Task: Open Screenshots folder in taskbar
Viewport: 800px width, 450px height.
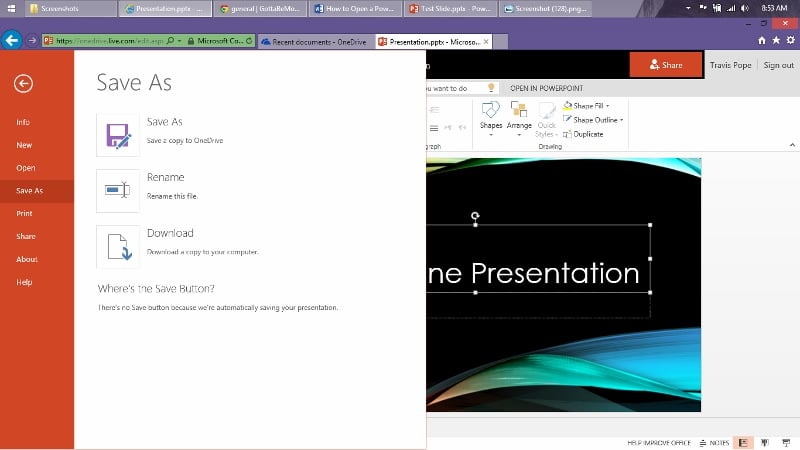Action: click(71, 9)
